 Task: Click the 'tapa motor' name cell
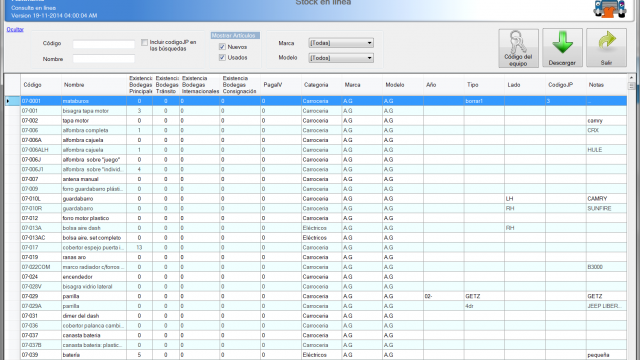(x=94, y=120)
